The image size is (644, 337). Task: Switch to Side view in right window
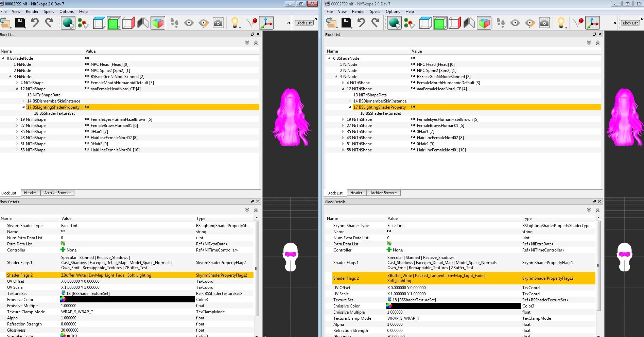455,23
